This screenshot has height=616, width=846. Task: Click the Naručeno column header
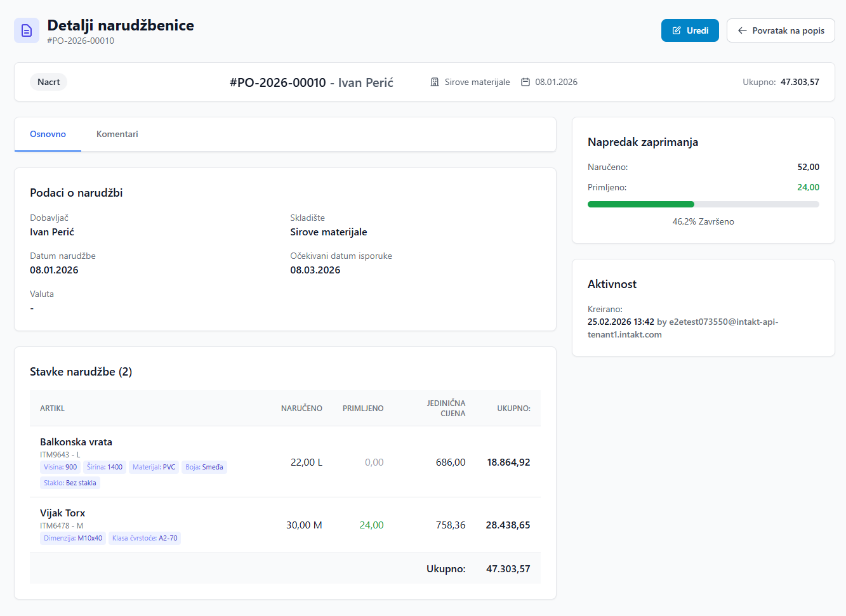pyautogui.click(x=301, y=408)
